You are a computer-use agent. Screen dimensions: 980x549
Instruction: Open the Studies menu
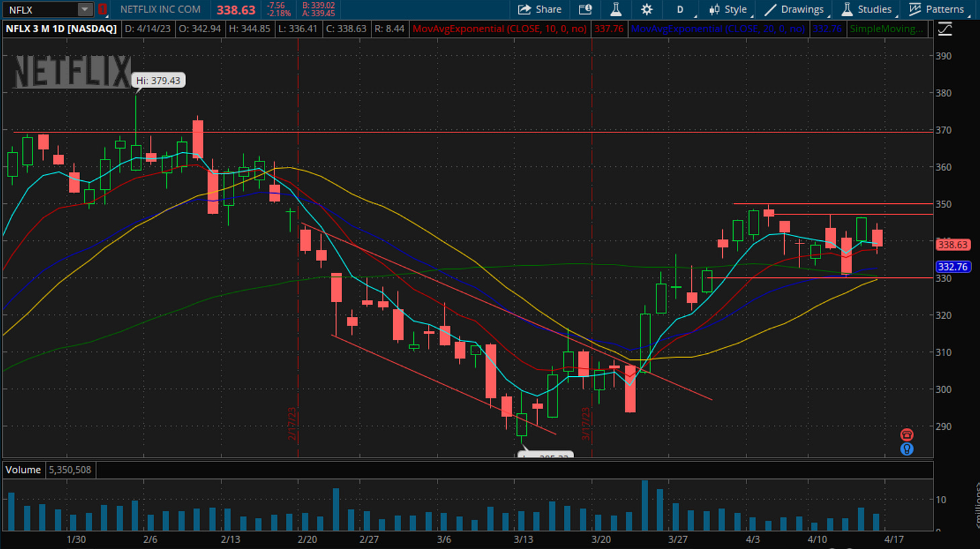tap(867, 9)
